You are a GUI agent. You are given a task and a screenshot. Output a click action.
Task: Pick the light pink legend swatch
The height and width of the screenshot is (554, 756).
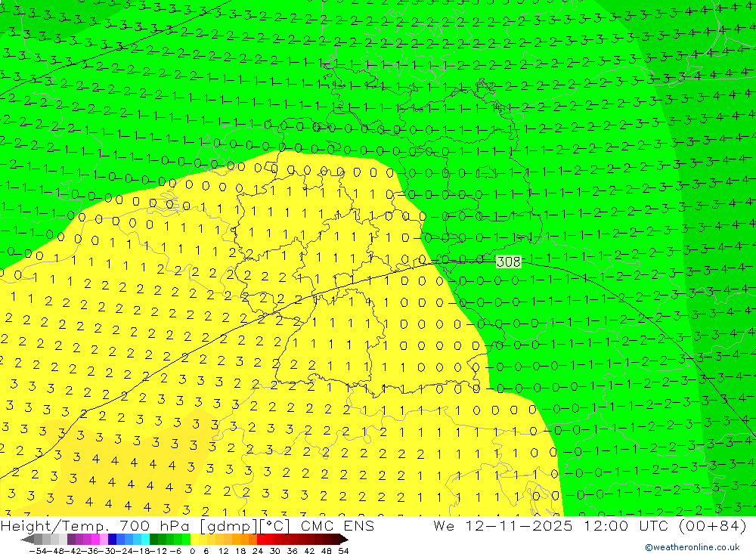click(x=104, y=540)
